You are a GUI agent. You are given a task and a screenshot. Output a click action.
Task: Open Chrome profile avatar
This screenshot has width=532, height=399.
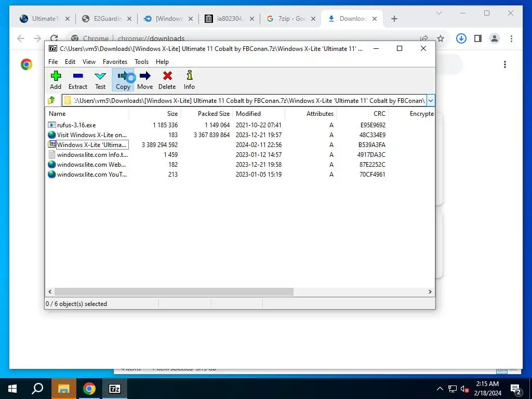495,38
